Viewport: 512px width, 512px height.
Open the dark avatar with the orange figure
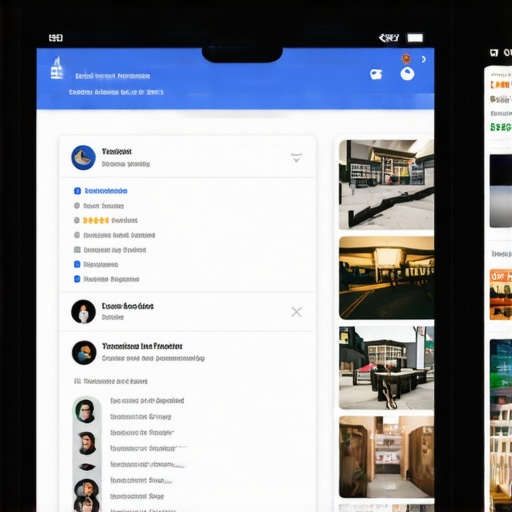[x=84, y=353]
